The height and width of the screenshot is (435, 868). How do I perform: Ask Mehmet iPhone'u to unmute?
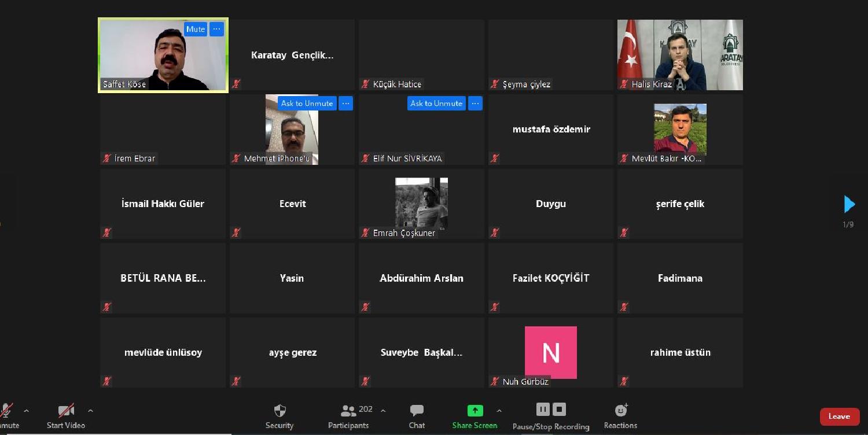tap(307, 104)
